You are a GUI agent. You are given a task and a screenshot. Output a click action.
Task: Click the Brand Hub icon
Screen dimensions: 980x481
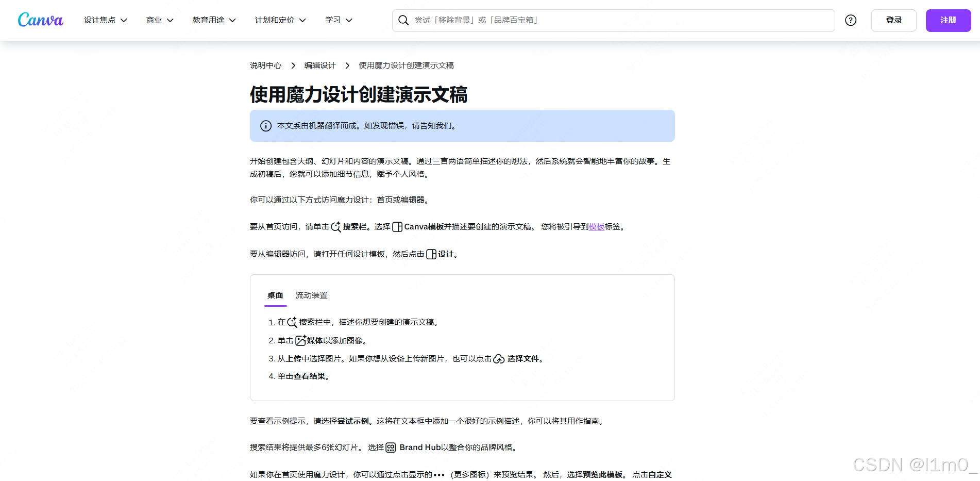[391, 447]
